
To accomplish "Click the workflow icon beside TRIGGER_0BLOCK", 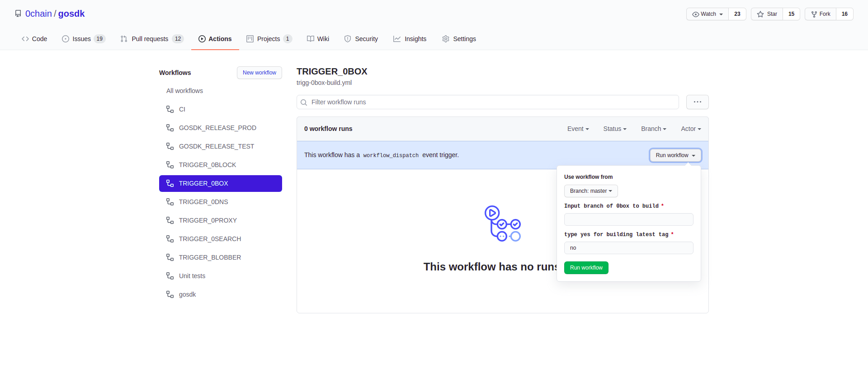I will (170, 165).
